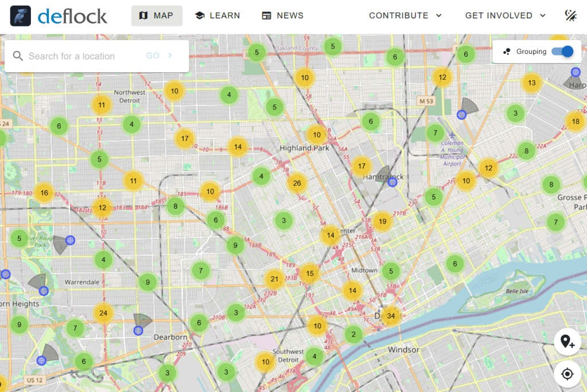Click the camera marker near Warrendale
Image resolution: width=587 pixels, height=392 pixels.
pos(44,291)
